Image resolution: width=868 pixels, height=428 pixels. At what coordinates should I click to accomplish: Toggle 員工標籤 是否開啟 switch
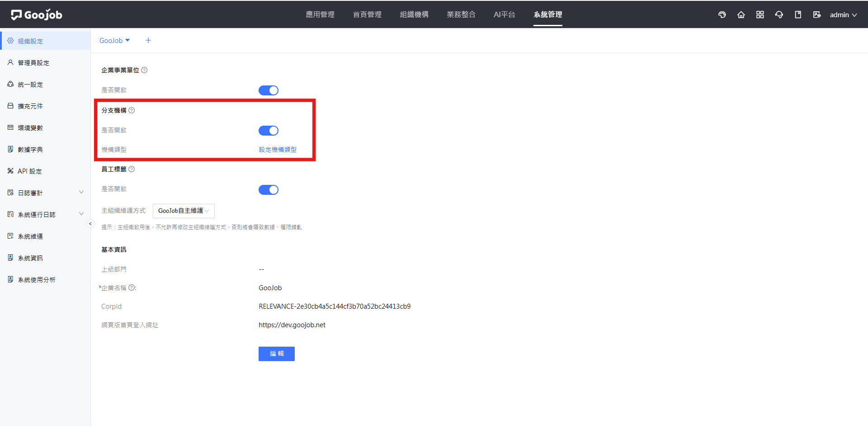269,190
